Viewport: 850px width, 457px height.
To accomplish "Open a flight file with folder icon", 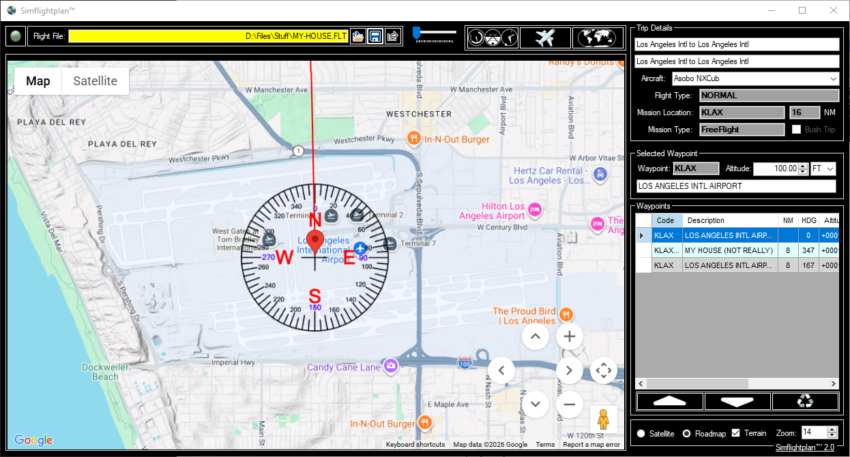I will point(357,36).
